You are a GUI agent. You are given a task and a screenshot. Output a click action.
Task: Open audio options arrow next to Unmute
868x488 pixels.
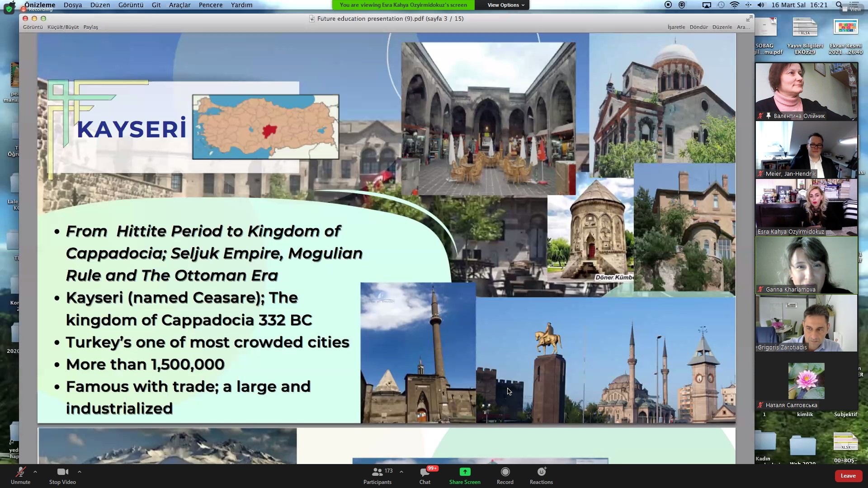point(35,472)
